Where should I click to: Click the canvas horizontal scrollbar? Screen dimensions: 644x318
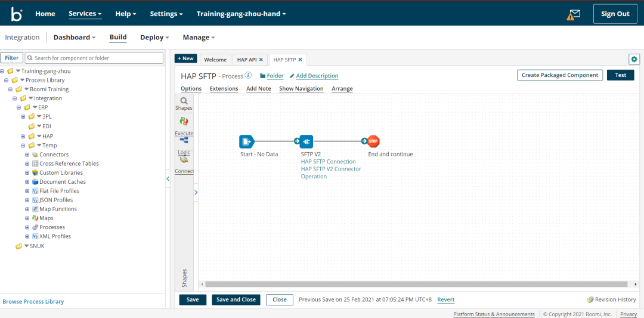[416, 284]
